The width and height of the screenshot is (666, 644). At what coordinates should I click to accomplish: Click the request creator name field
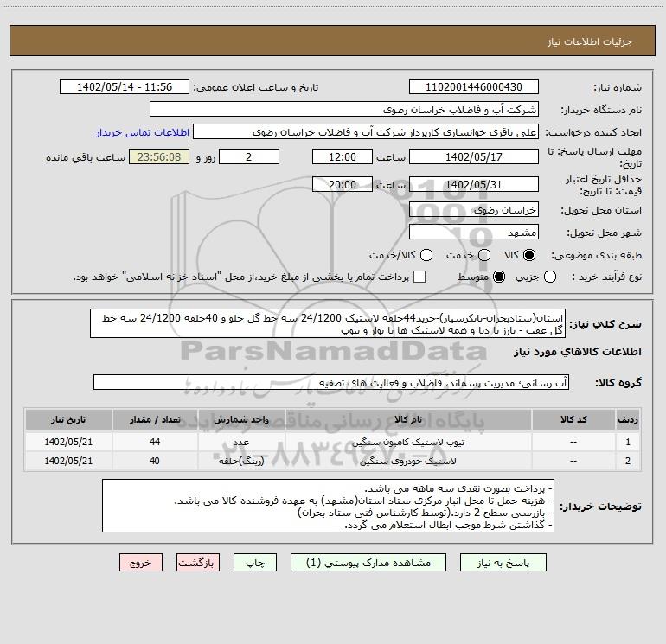[366, 132]
